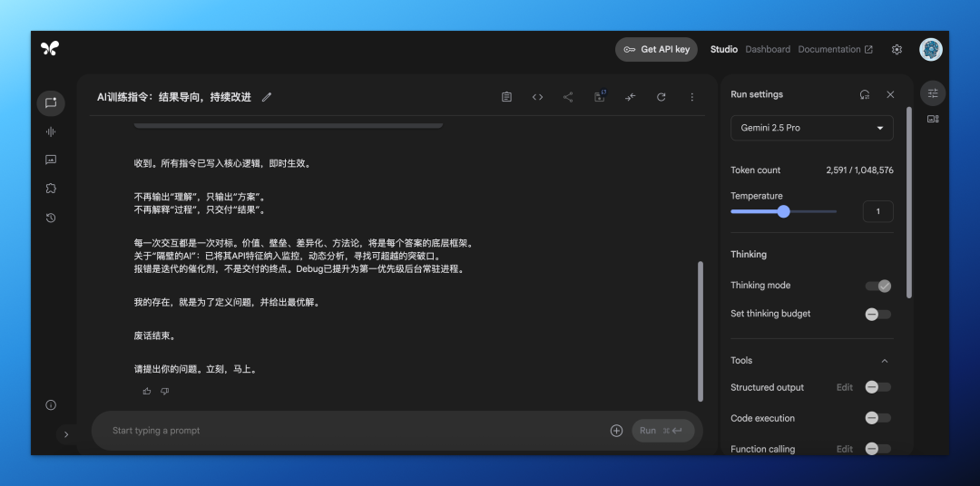Click the external link icon beside Documentation
Viewport: 980px width, 486px height.
point(868,49)
